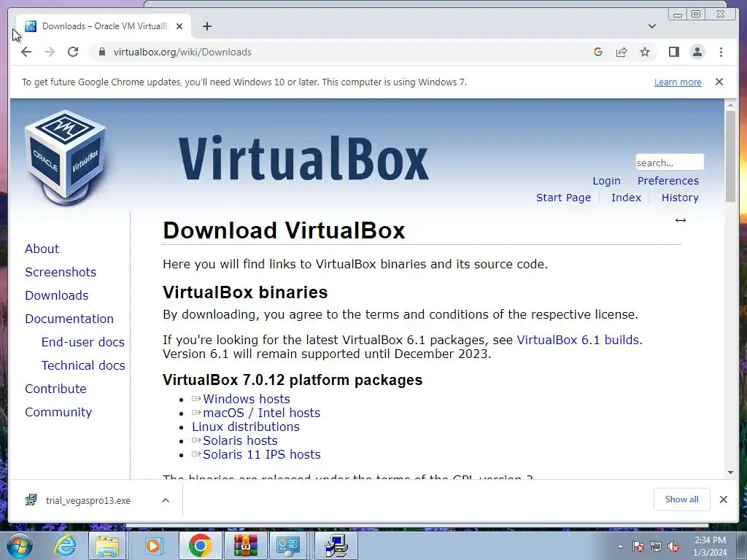Open End-user docs link

pos(83,342)
